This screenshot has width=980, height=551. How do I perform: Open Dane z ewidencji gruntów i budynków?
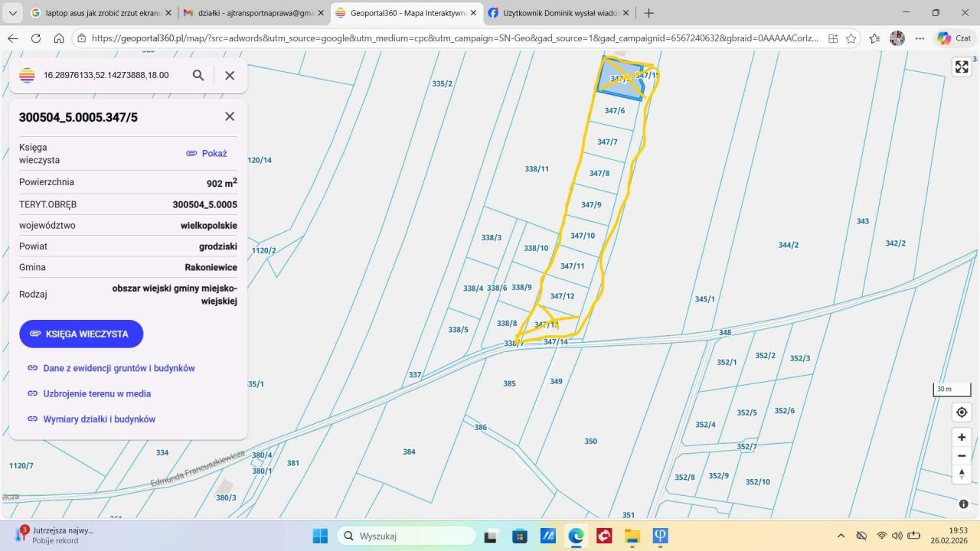click(x=119, y=368)
